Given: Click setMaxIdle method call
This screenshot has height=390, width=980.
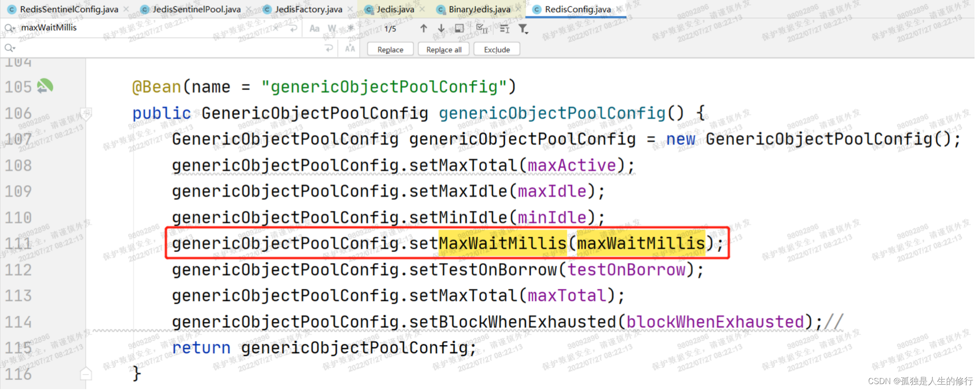Looking at the screenshot, I should (x=458, y=191).
